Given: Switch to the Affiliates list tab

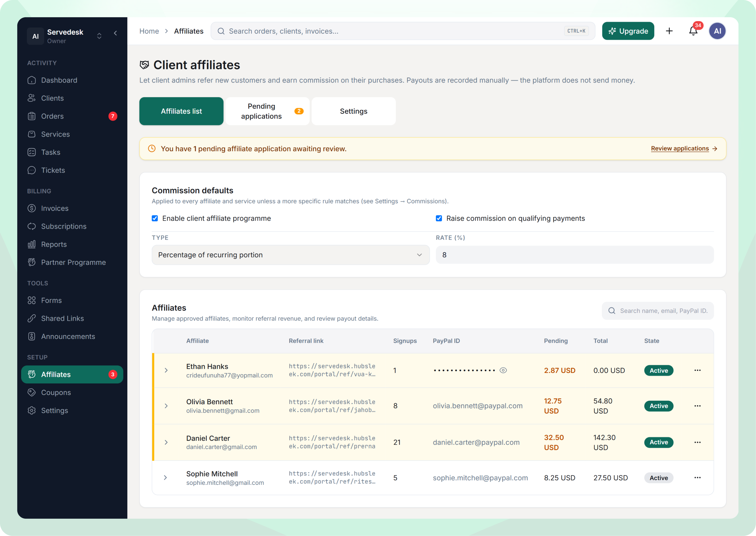Looking at the screenshot, I should click(181, 111).
